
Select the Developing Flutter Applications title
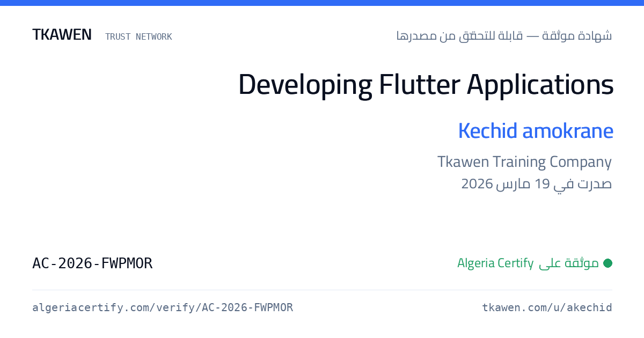[x=426, y=85]
